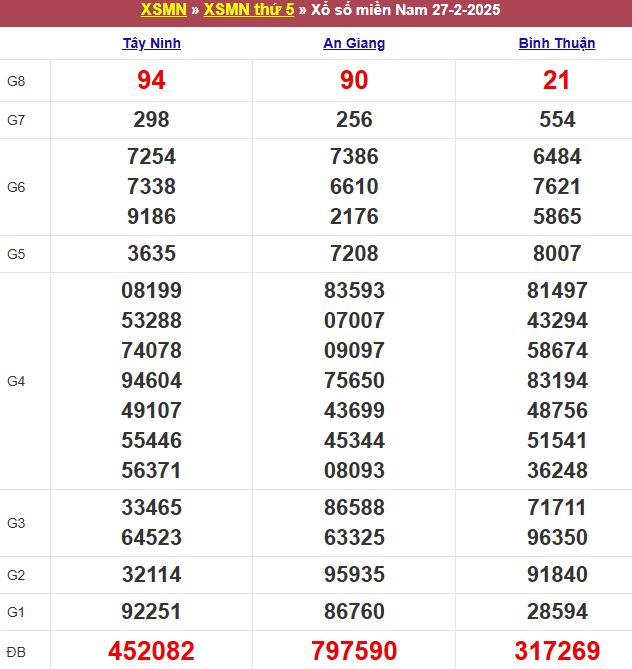Select Bình Thuận G3 number 71711
This screenshot has height=669, width=632.
coord(557,507)
